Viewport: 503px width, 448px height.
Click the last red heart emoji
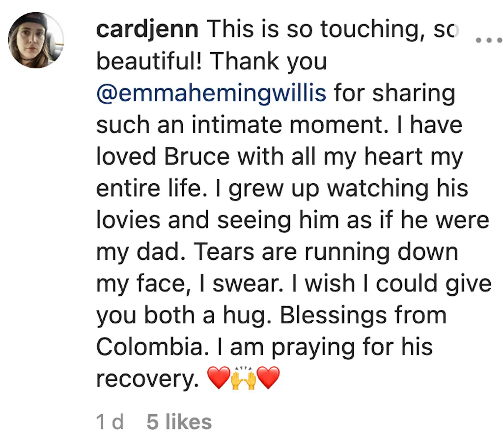(x=268, y=378)
